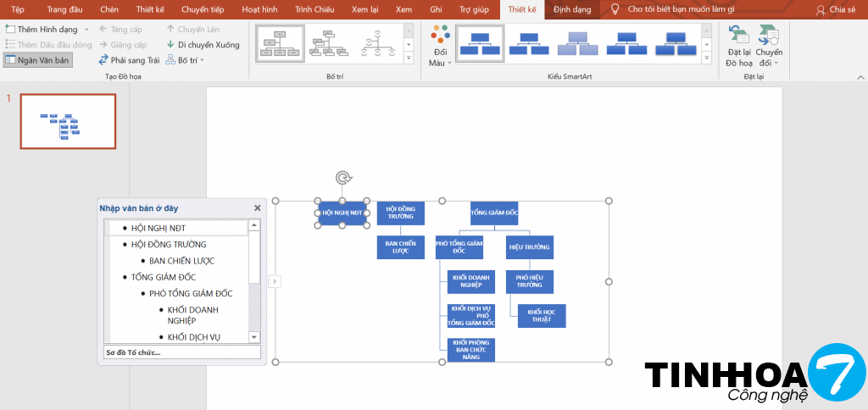
Task: Click Phải sang Trái direction icon
Action: [x=103, y=59]
